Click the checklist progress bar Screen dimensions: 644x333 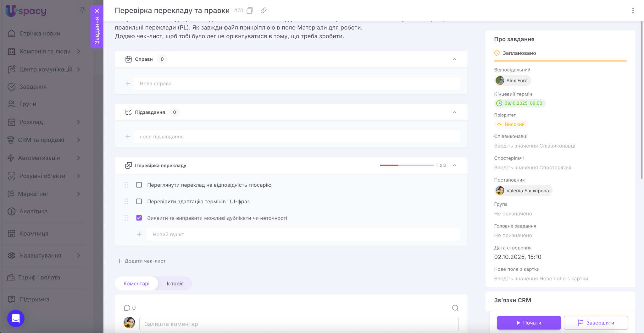pos(406,165)
